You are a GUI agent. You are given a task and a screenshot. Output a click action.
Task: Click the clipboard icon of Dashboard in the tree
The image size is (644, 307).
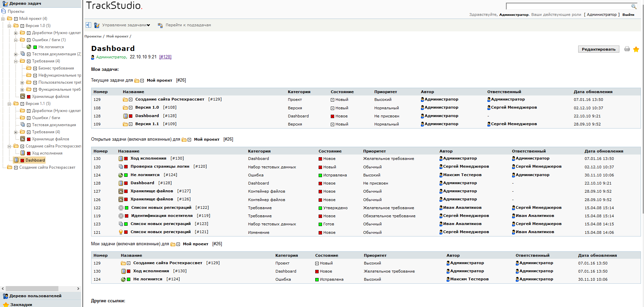16,160
